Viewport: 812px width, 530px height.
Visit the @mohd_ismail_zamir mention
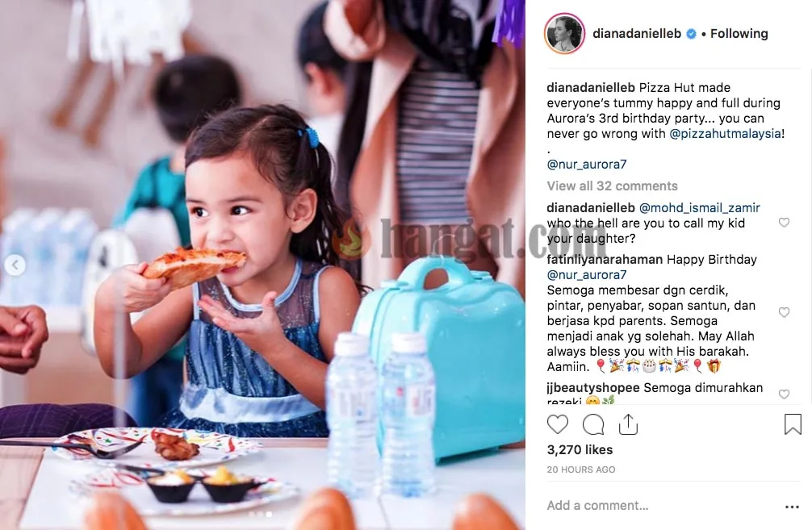pos(700,207)
